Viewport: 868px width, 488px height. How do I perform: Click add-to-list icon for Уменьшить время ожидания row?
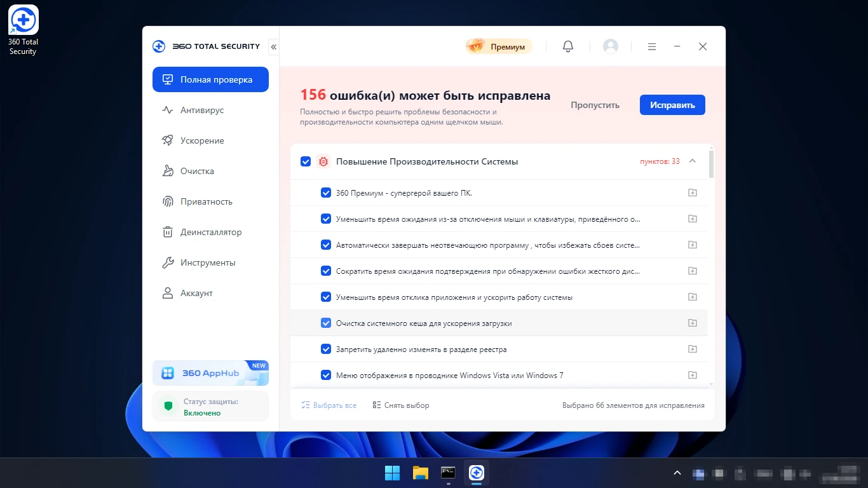(693, 219)
